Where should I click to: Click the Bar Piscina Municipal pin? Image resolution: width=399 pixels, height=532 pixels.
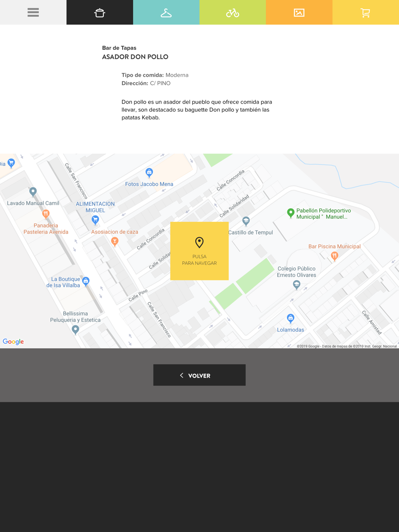coord(334,256)
